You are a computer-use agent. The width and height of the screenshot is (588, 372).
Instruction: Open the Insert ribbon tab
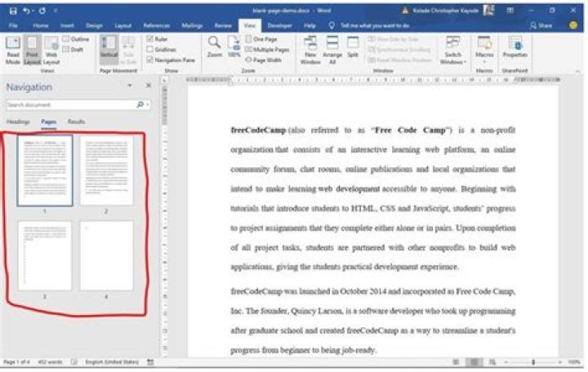[67, 25]
